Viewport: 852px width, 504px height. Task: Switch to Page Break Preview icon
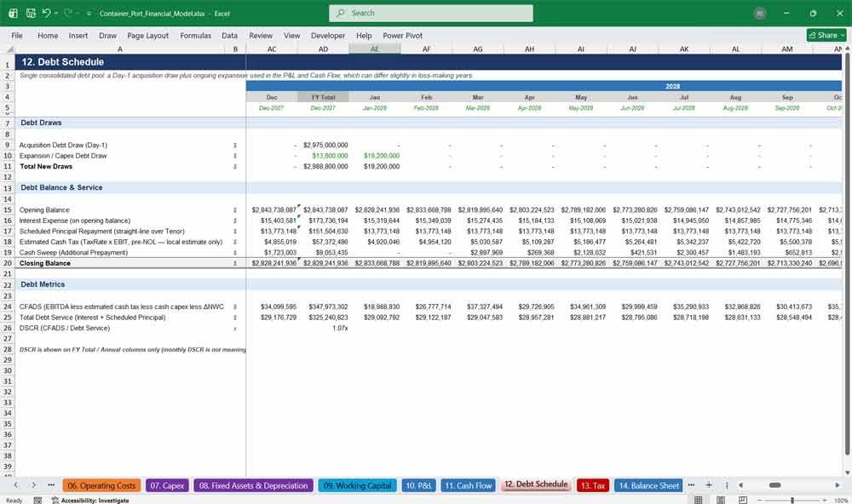742,500
